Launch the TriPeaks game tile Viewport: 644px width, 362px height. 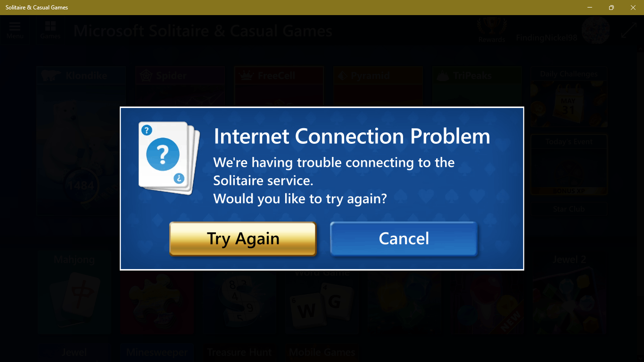point(477,87)
